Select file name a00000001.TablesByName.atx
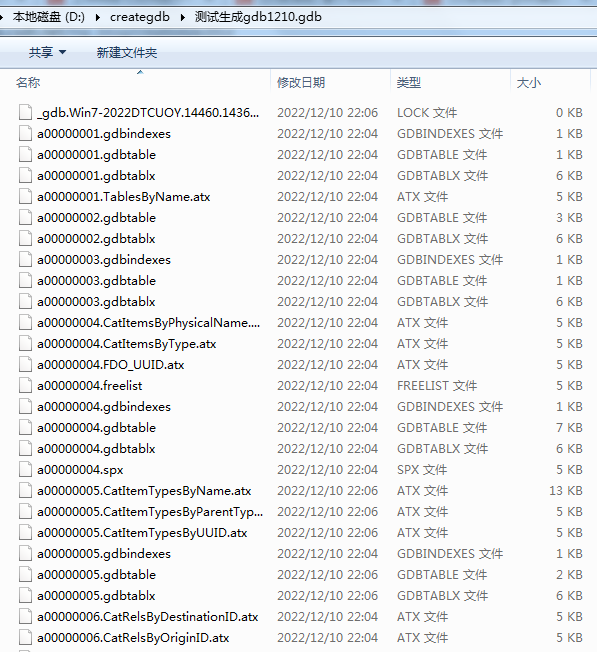Screen dimensions: 597x652 [123, 197]
